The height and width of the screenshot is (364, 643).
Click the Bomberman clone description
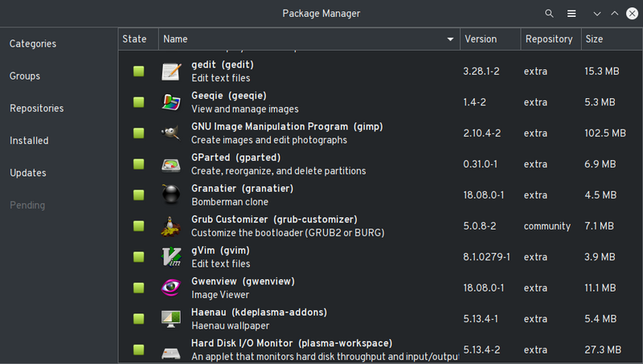230,202
